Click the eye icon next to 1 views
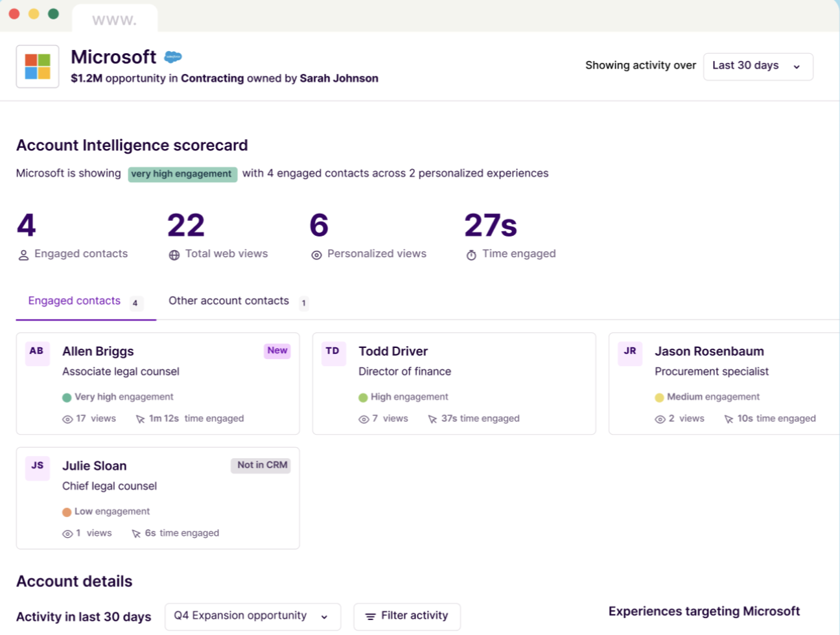This screenshot has height=635, width=840. click(67, 534)
